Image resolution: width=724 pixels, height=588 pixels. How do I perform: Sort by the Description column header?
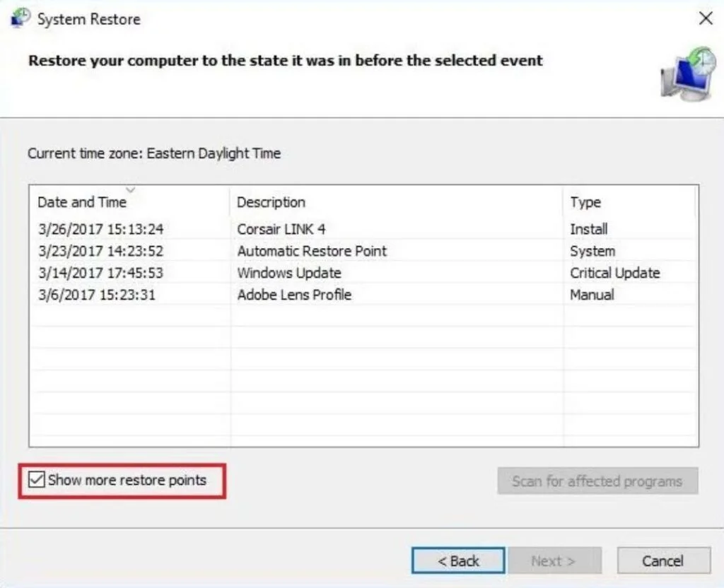pyautogui.click(x=270, y=202)
